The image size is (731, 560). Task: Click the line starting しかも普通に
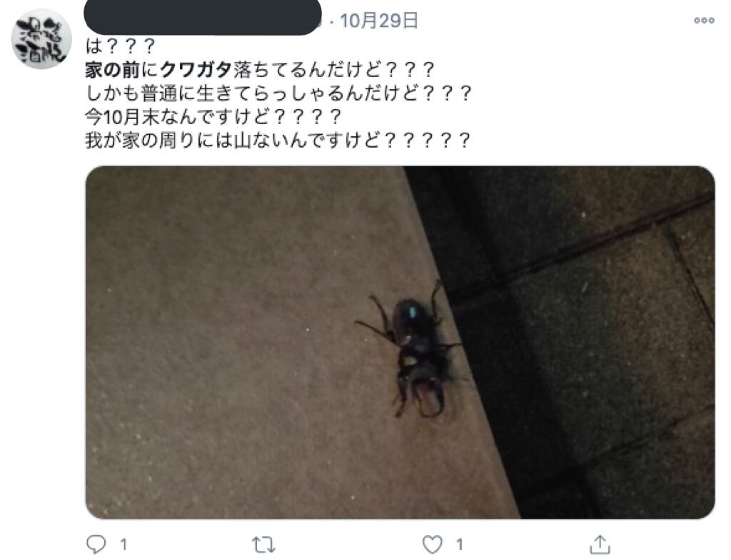278,93
